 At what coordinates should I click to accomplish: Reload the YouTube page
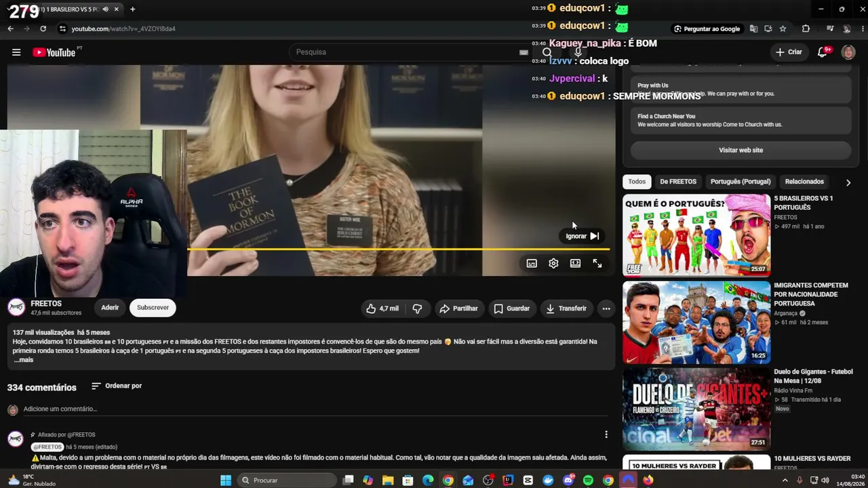coord(43,28)
